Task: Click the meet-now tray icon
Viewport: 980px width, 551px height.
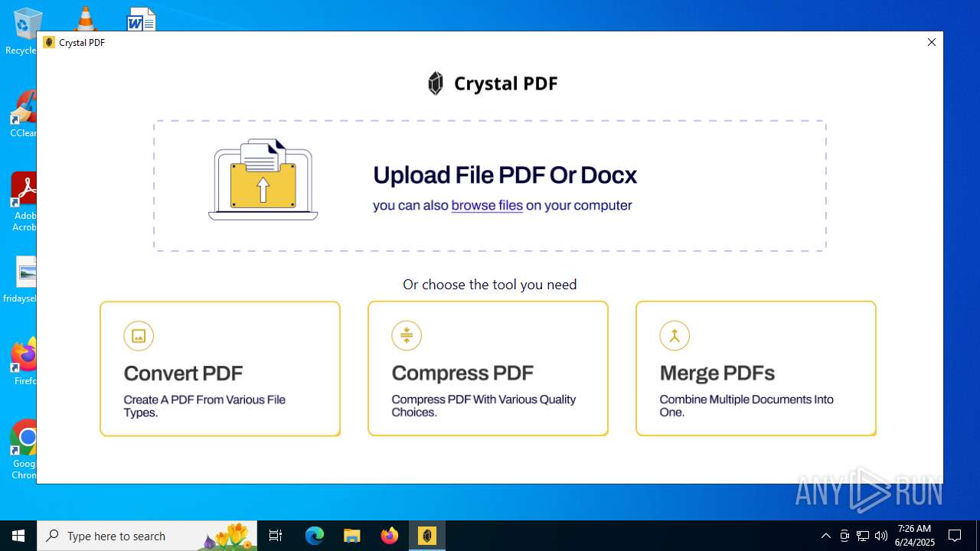Action: click(x=844, y=536)
